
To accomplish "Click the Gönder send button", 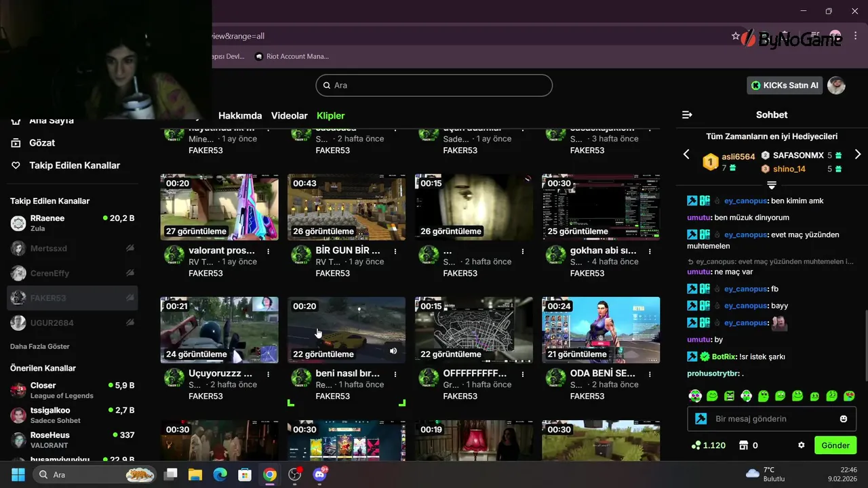I will pos(835,445).
